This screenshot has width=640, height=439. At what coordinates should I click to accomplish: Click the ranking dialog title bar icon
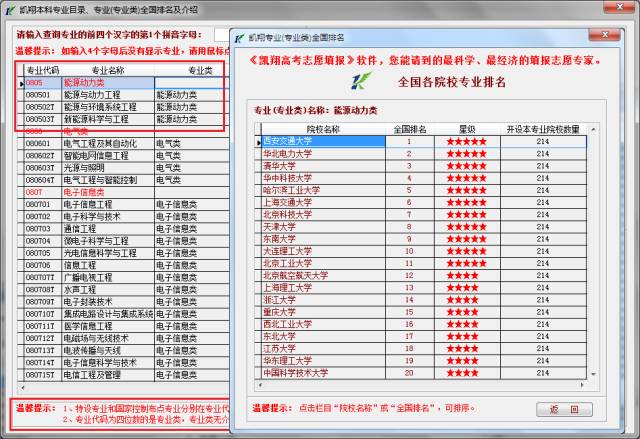tap(238, 38)
